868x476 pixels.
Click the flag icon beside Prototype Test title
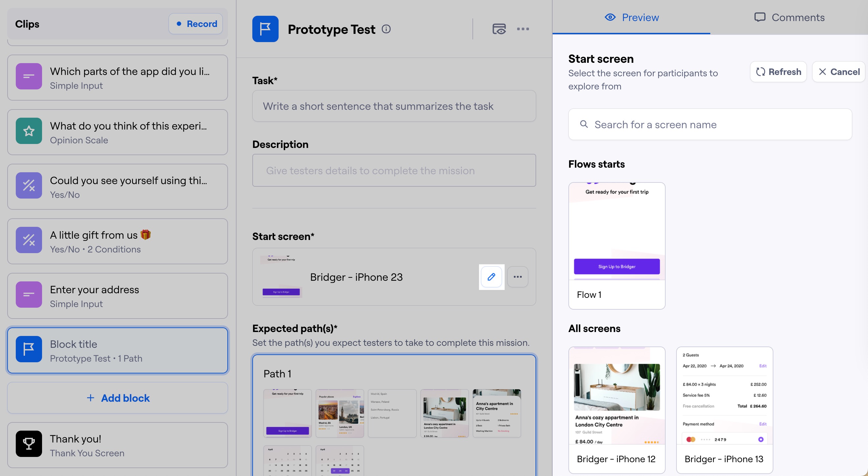pos(265,29)
